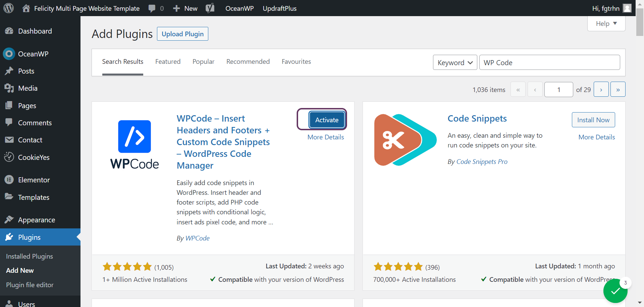The height and width of the screenshot is (307, 644).
Task: Open More Details for Code Snippets
Action: pyautogui.click(x=597, y=137)
